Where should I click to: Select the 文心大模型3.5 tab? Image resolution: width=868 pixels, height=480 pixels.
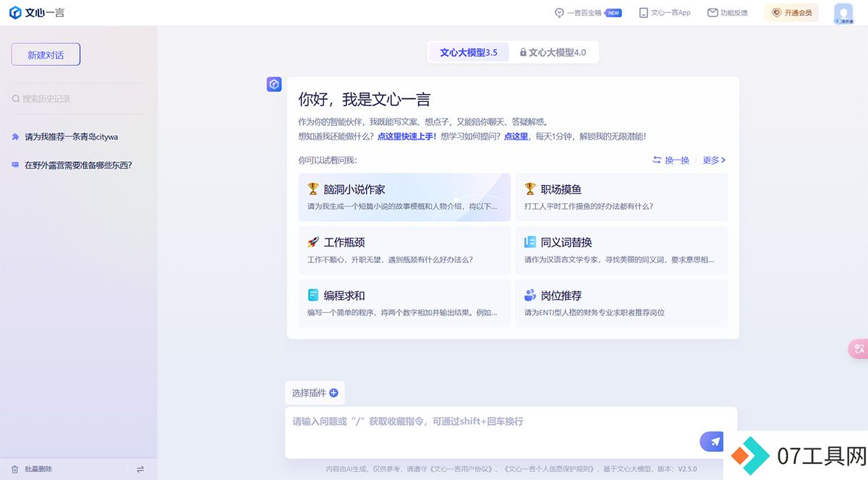pos(469,52)
